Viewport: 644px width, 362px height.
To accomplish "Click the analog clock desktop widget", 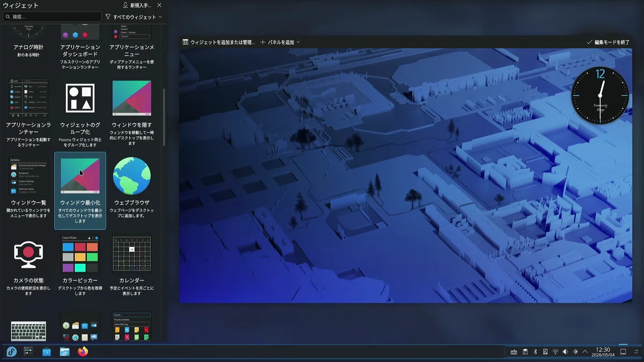I will (x=599, y=95).
